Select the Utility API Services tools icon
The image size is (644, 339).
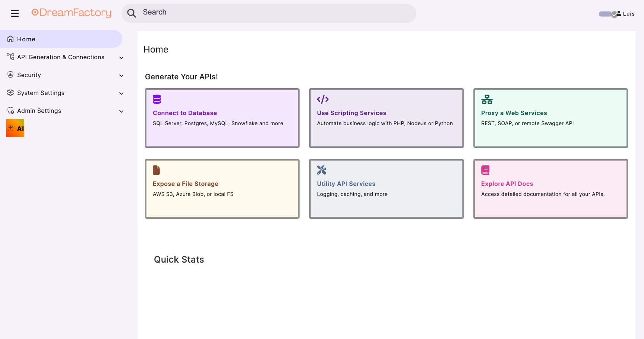(321, 170)
